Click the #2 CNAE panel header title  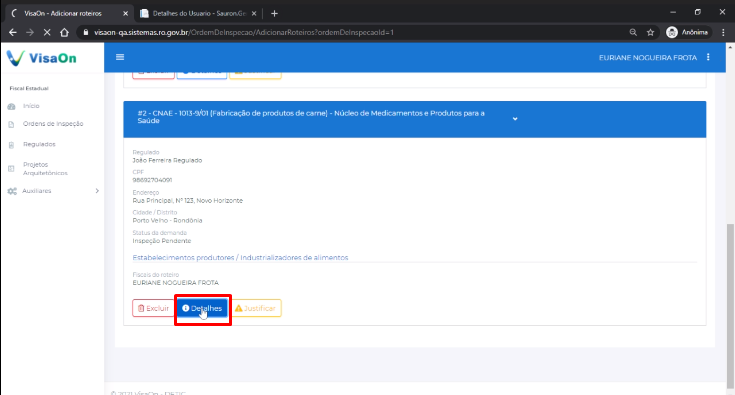311,117
